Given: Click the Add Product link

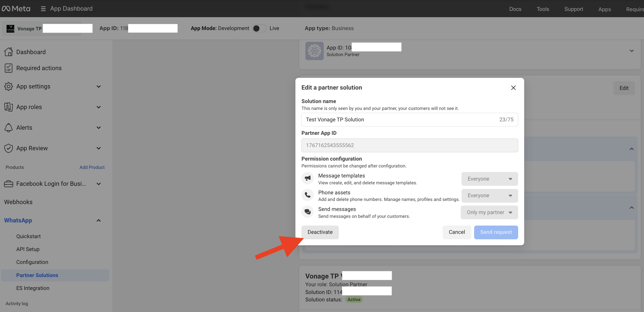Looking at the screenshot, I should 92,167.
